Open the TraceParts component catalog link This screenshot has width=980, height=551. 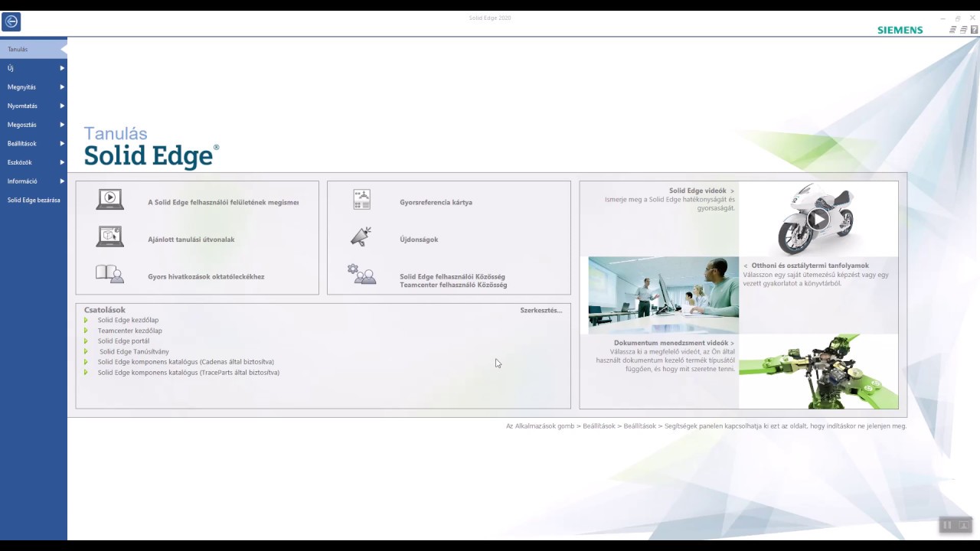188,373
